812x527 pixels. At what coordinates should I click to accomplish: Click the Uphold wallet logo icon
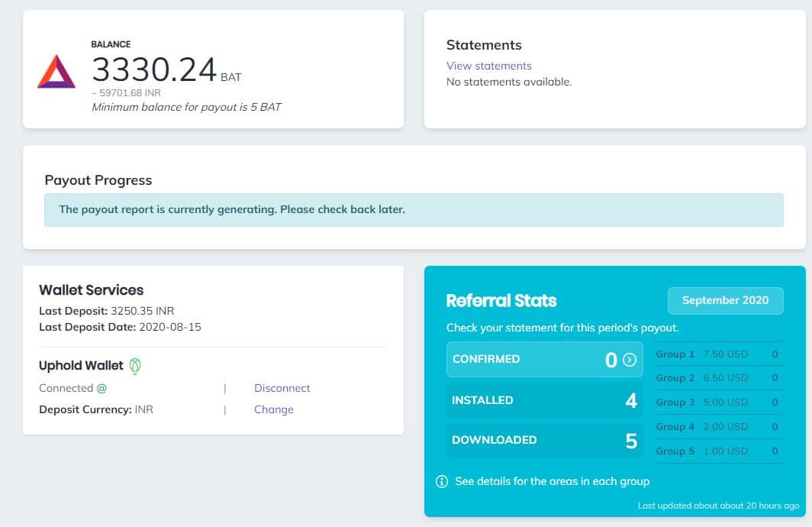click(x=135, y=366)
